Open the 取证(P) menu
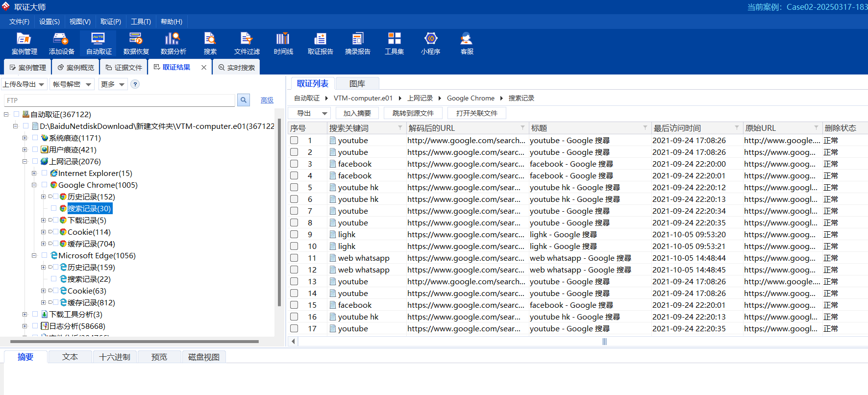The image size is (868, 395). coord(111,22)
